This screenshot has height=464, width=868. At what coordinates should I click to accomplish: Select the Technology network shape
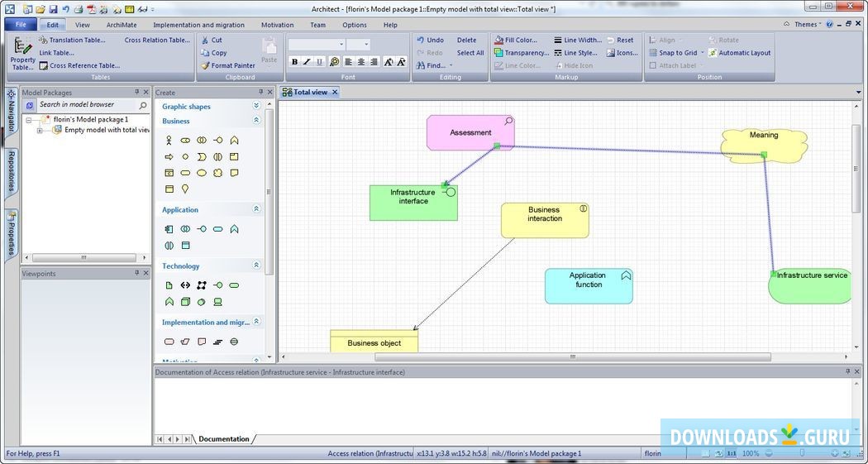click(202, 285)
